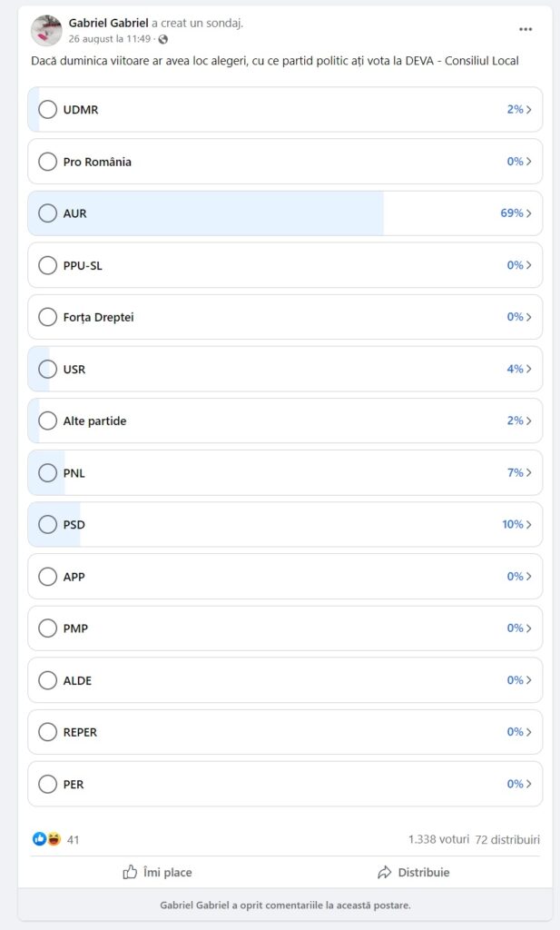Expand voters for PSD 10%
Image resolution: width=560 pixels, height=930 pixels.
[x=516, y=524]
